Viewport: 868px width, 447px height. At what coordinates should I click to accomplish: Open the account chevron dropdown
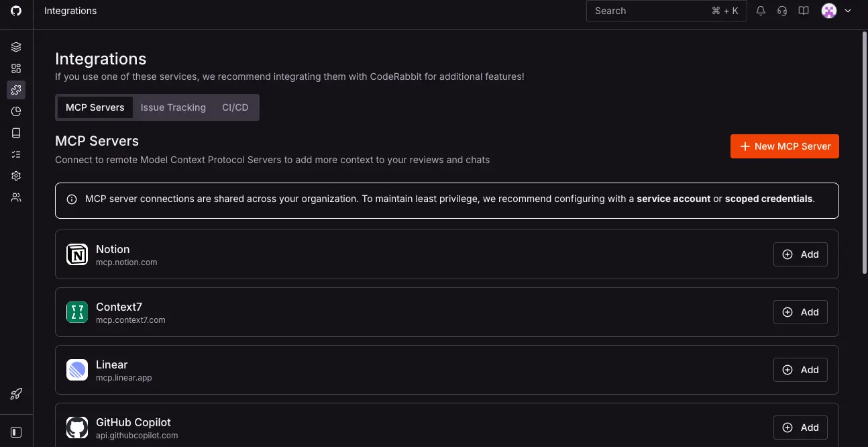(x=848, y=11)
